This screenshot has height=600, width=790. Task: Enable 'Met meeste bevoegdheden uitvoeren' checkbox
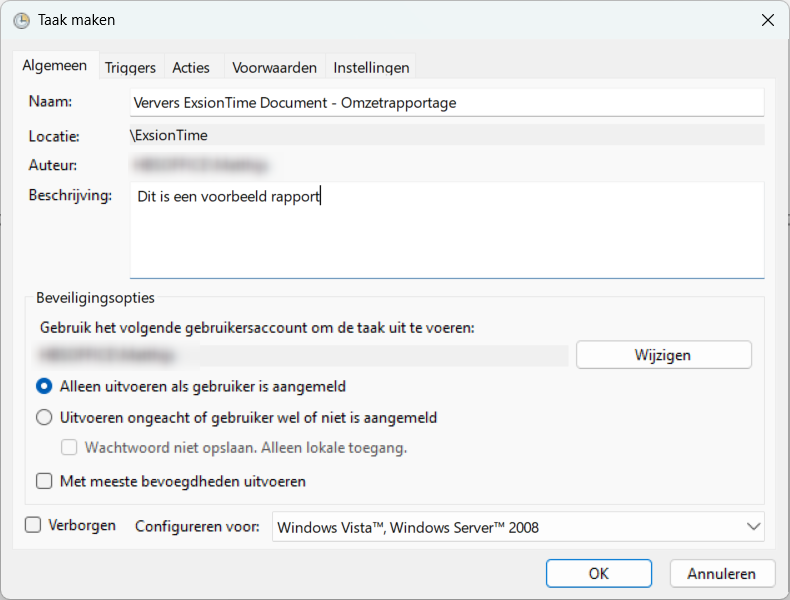point(44,481)
